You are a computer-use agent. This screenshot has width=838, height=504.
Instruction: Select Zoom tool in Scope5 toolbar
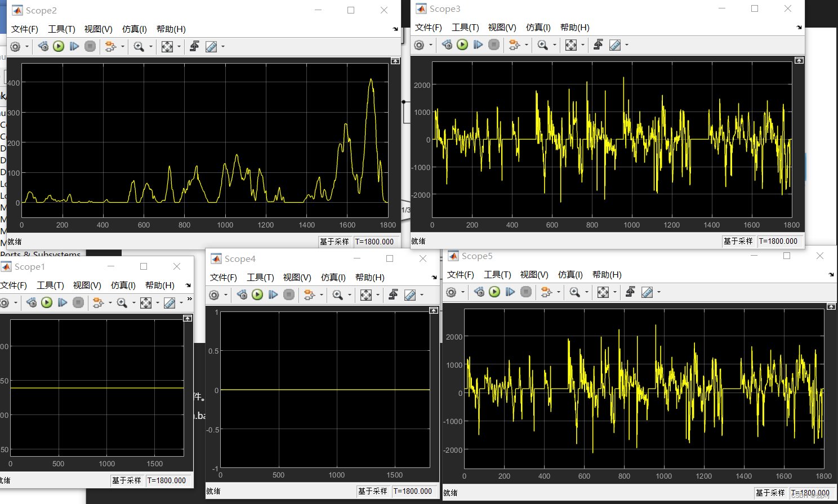tap(575, 292)
